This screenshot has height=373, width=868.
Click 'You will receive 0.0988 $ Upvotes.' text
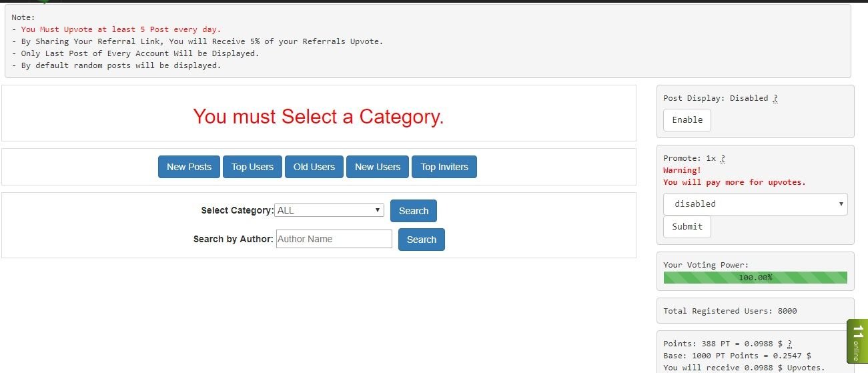[744, 368]
